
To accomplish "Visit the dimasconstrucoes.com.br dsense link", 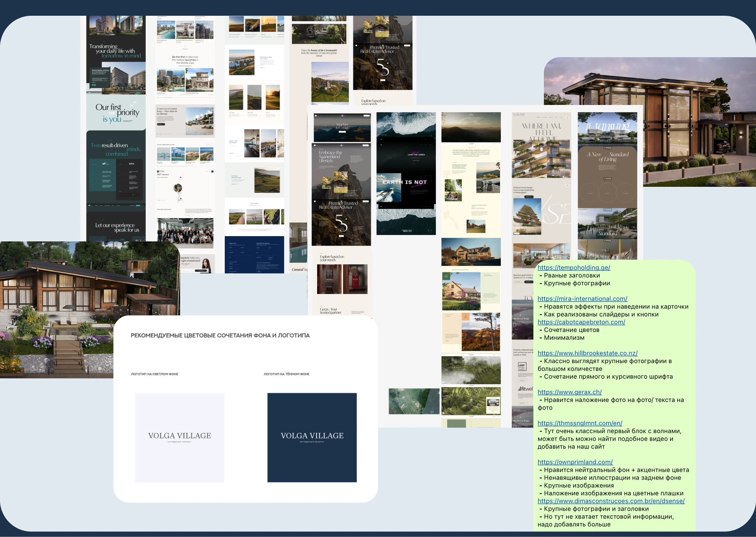I will pos(611,501).
